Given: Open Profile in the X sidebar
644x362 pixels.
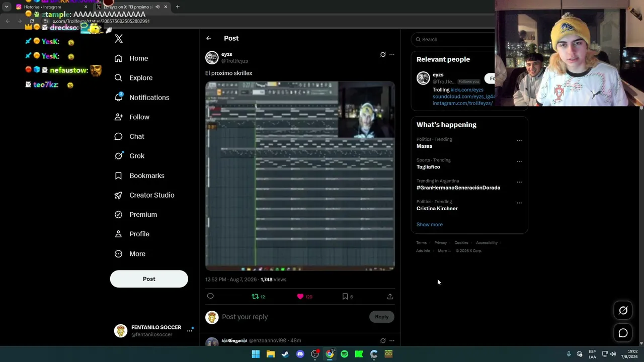Looking at the screenshot, I should click(x=132, y=234).
